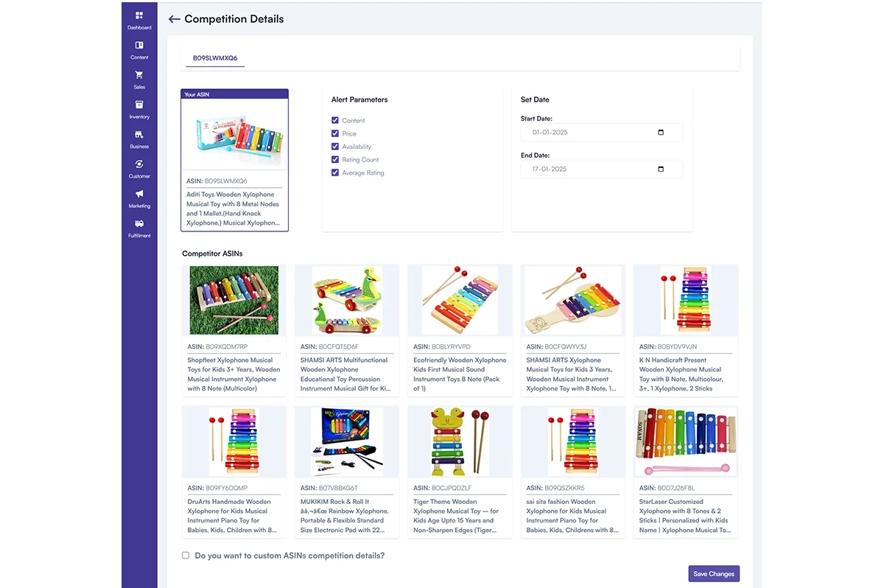
Task: Open the Dashboard icon in sidebar
Action: tap(139, 15)
